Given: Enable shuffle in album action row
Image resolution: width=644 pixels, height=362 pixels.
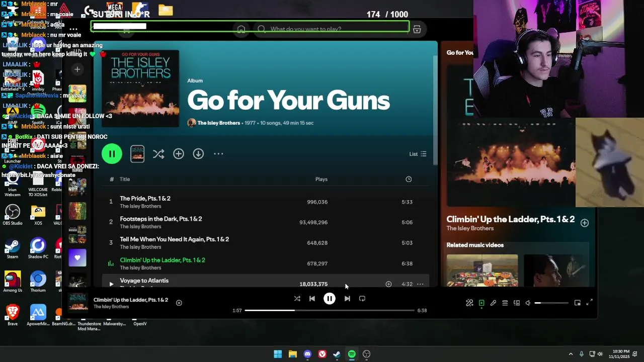Looking at the screenshot, I should pyautogui.click(x=158, y=154).
